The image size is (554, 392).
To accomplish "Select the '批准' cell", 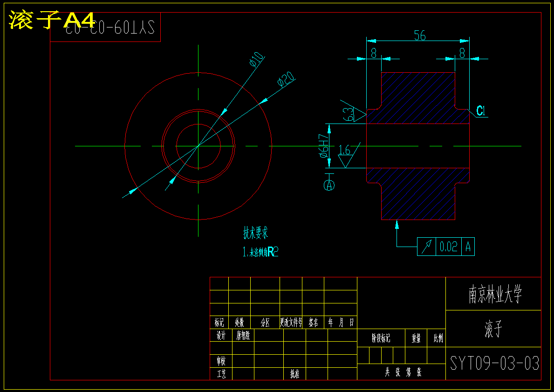I will pyautogui.click(x=294, y=374).
